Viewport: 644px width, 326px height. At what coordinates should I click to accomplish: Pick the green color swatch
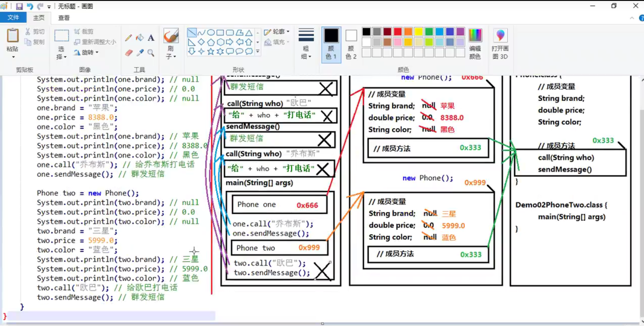pyautogui.click(x=429, y=31)
